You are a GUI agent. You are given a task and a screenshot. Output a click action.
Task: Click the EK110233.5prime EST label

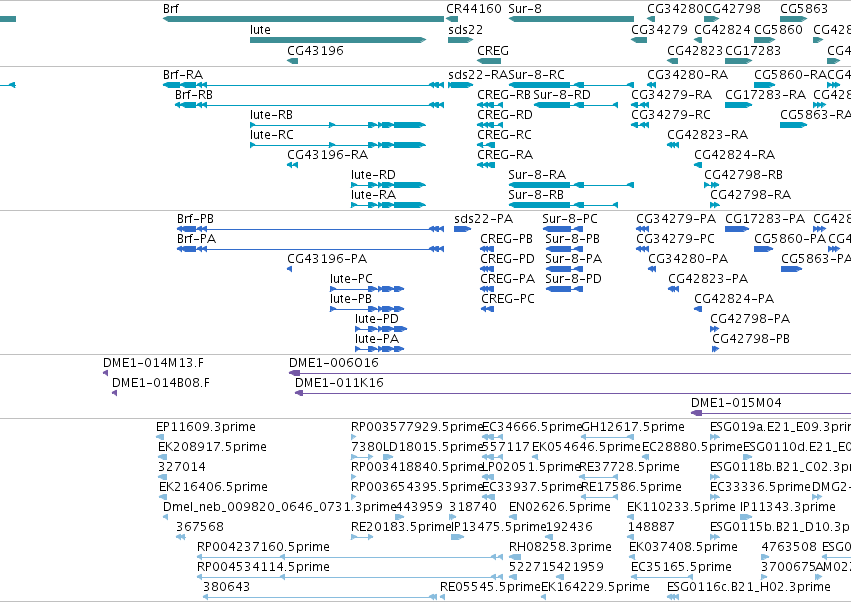681,507
